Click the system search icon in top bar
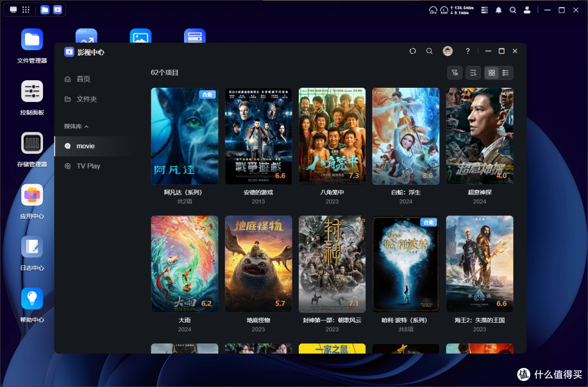Image resolution: width=588 pixels, height=387 pixels. coord(513,10)
